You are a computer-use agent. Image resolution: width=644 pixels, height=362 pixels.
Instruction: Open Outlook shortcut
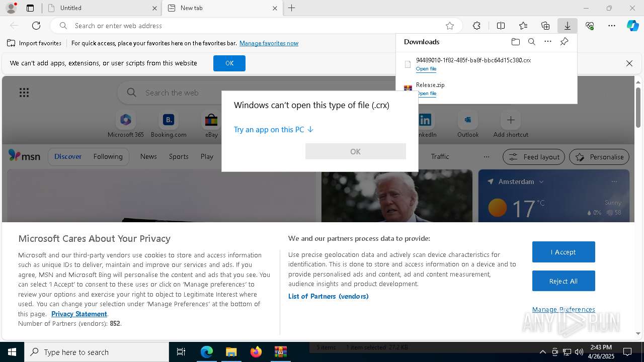tap(468, 125)
